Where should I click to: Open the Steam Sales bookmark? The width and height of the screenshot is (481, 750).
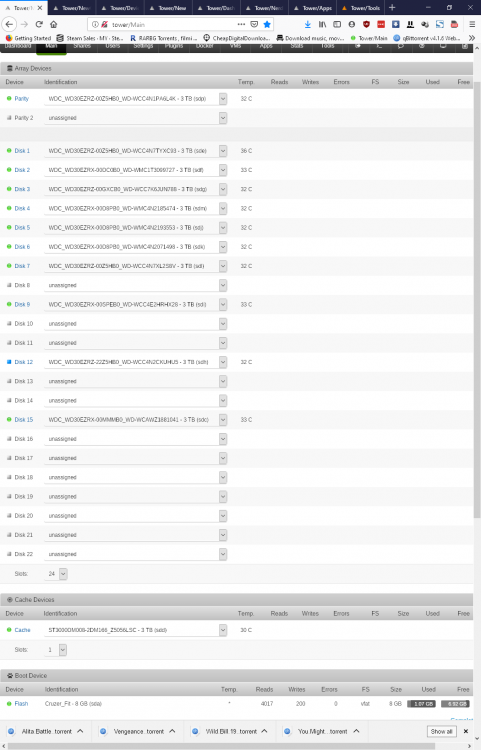pyautogui.click(x=90, y=38)
